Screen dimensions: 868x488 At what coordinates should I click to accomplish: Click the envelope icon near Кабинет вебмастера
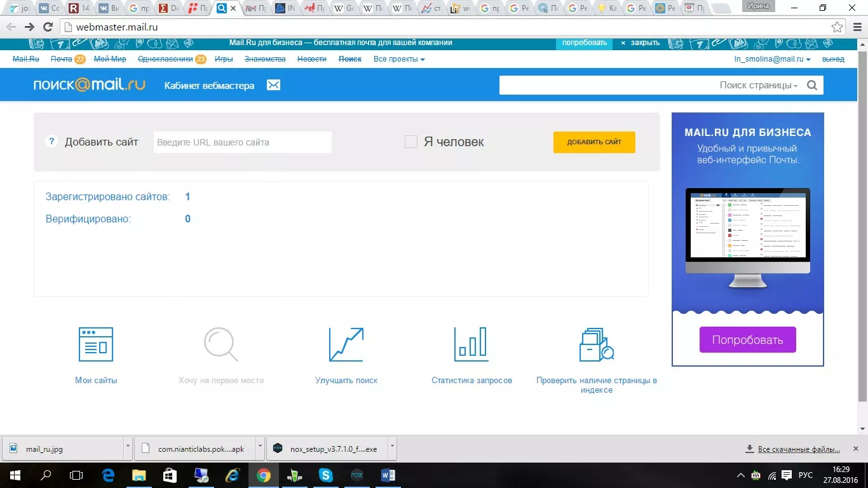(273, 85)
